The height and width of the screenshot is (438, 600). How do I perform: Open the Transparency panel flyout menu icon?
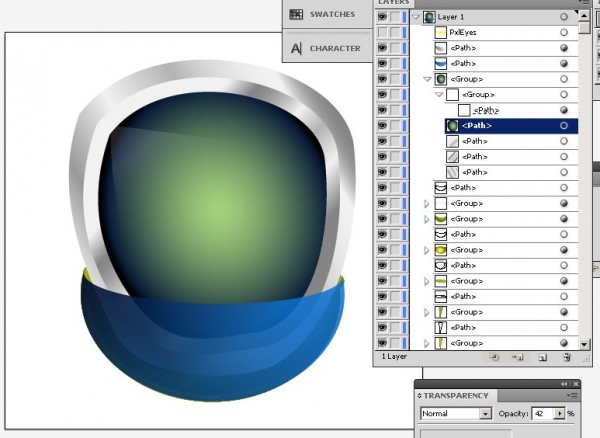pos(574,395)
